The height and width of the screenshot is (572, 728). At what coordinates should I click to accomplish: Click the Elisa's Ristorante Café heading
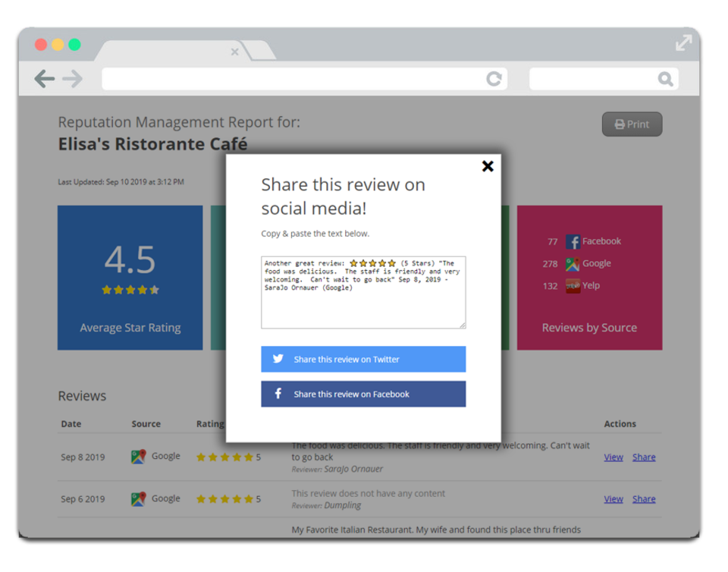point(152,144)
